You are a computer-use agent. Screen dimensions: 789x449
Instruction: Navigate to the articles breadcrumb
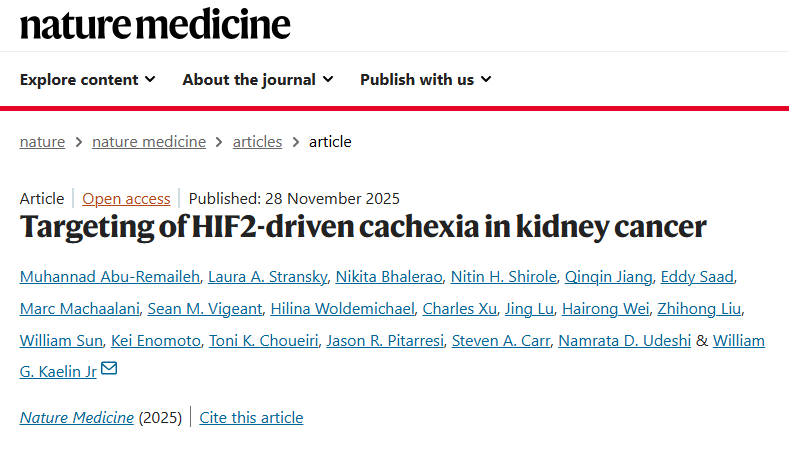(x=257, y=141)
